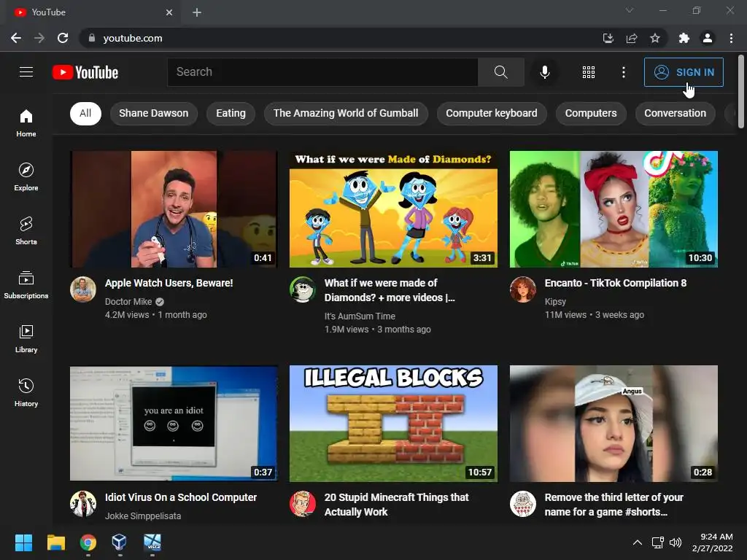Viewport: 747px width, 560px height.
Task: Open YouTube settings three-dot menu
Action: click(x=623, y=72)
